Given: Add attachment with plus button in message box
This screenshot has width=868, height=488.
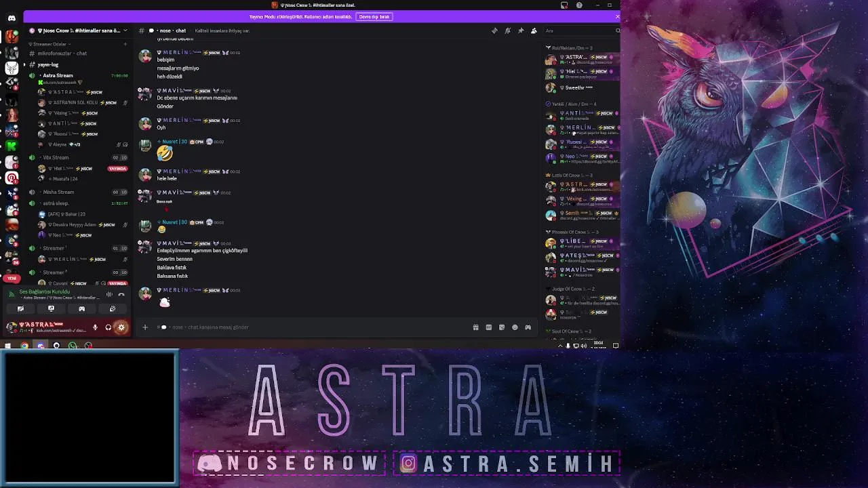Looking at the screenshot, I should coord(144,327).
